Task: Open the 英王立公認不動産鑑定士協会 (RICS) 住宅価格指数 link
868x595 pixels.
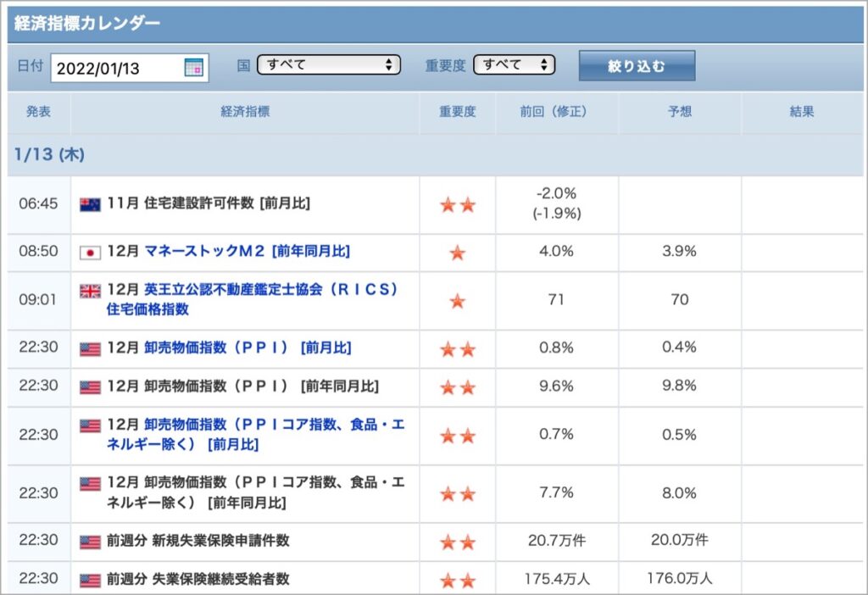Action: [x=252, y=299]
